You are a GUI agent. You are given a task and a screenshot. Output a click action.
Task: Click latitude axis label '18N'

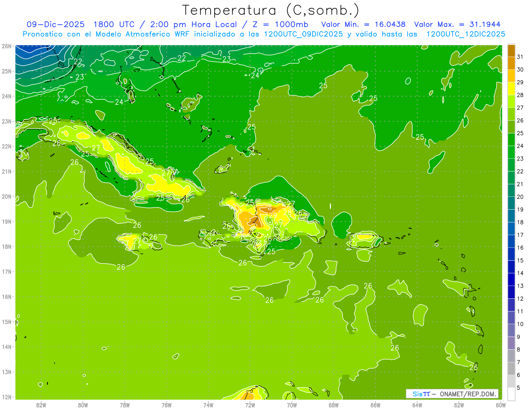coord(6,247)
